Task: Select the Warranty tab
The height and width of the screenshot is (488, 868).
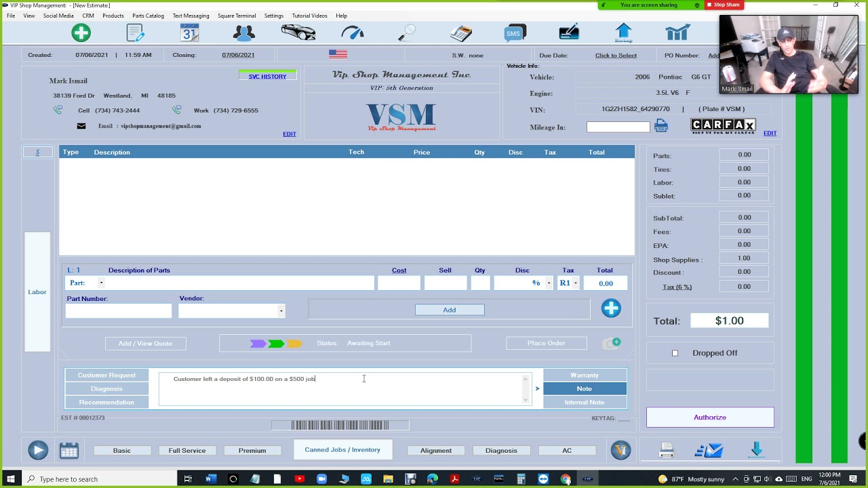Action: tap(585, 375)
